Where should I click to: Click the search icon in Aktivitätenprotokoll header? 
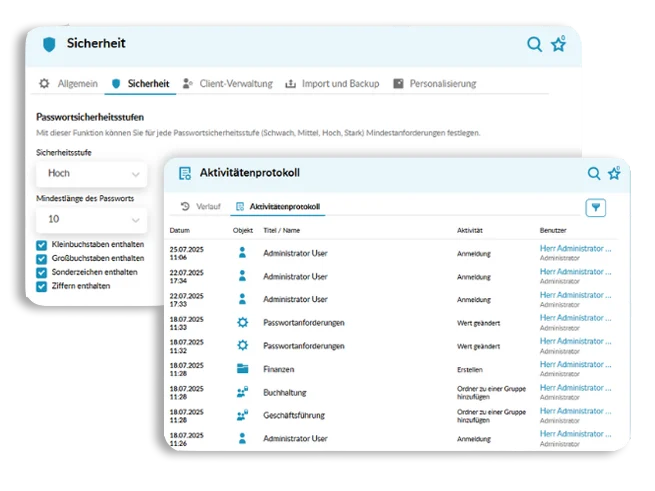(x=594, y=173)
